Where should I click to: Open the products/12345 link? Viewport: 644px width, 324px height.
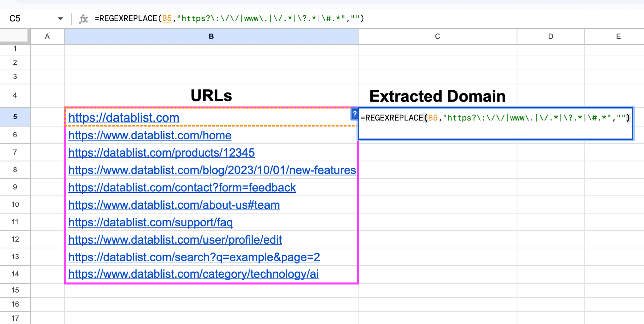[x=161, y=152]
